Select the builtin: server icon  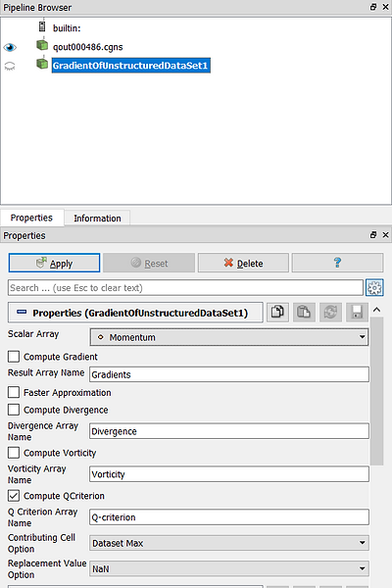pos(42,26)
